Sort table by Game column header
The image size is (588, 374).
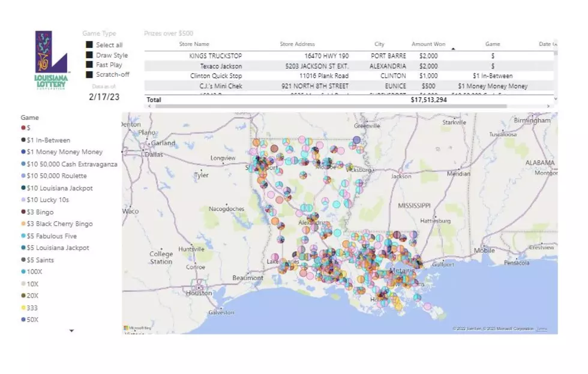(x=493, y=44)
